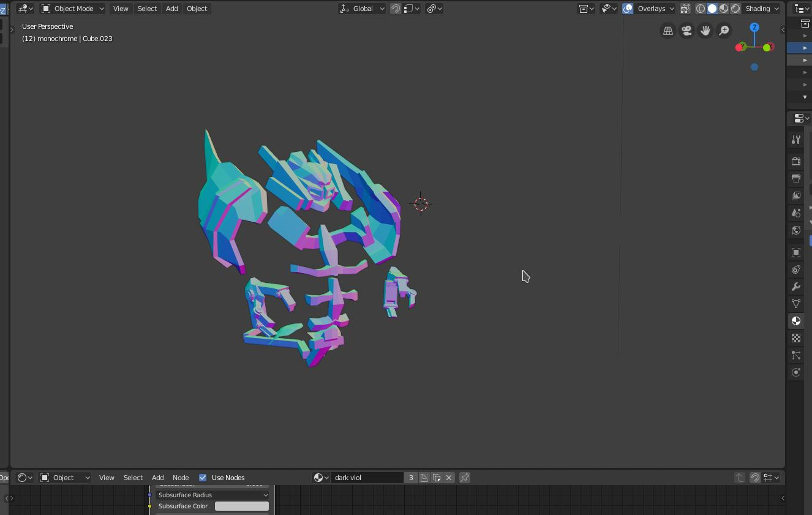Open the node editor Add menu
Viewport: 812px width, 515px height.
(x=157, y=478)
